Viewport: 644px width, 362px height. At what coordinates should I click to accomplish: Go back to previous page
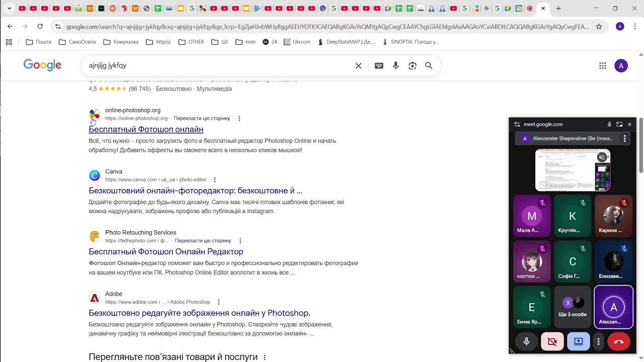[10, 27]
